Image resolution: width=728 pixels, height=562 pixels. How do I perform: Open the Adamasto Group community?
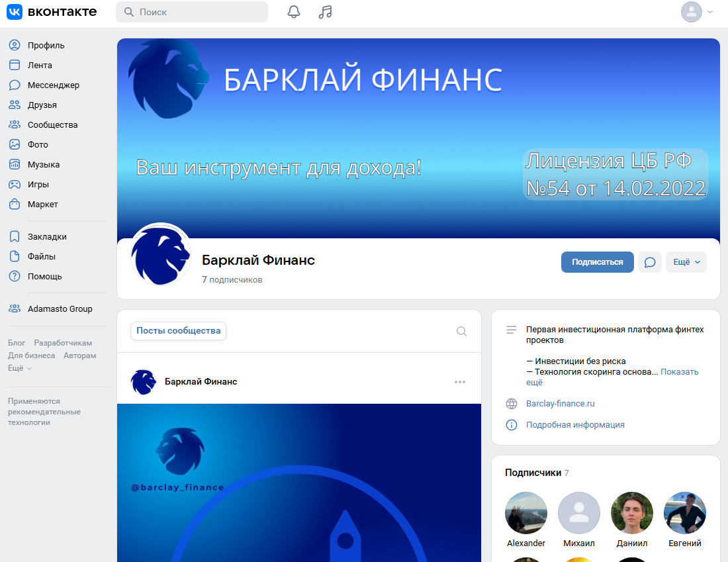click(x=61, y=308)
